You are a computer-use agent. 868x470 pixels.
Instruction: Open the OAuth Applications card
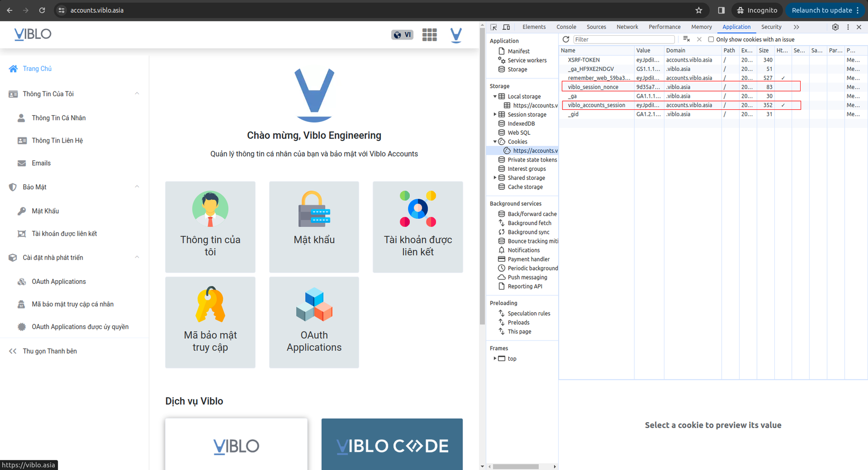pyautogui.click(x=314, y=322)
